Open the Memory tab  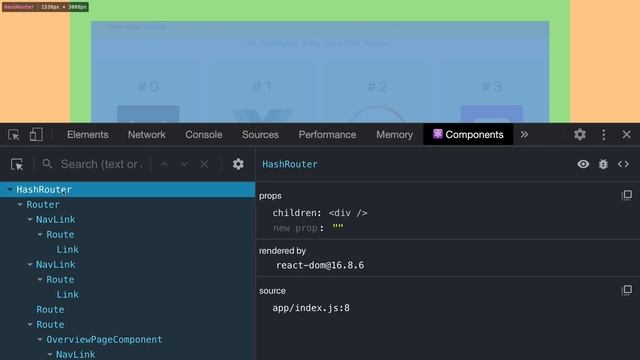pyautogui.click(x=394, y=135)
